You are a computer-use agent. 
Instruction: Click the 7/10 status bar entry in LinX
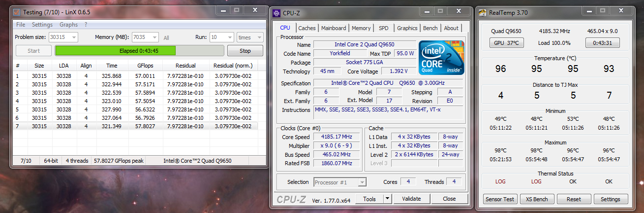(x=26, y=161)
